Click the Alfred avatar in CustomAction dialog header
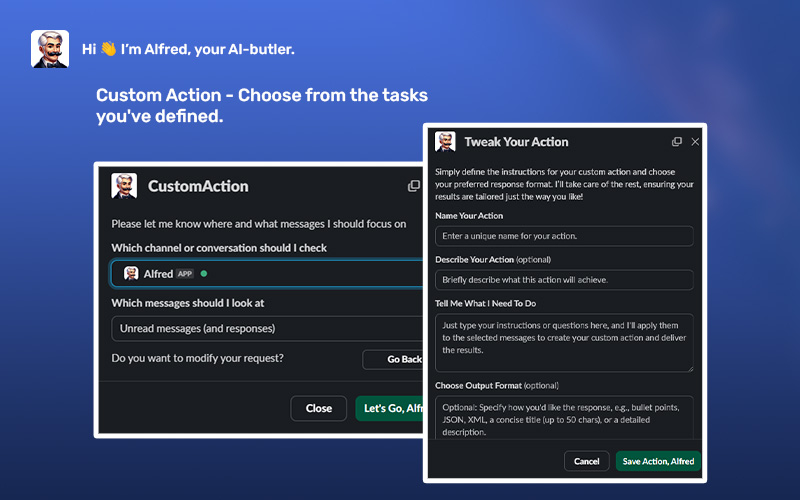Image resolution: width=800 pixels, height=500 pixels. point(124,186)
